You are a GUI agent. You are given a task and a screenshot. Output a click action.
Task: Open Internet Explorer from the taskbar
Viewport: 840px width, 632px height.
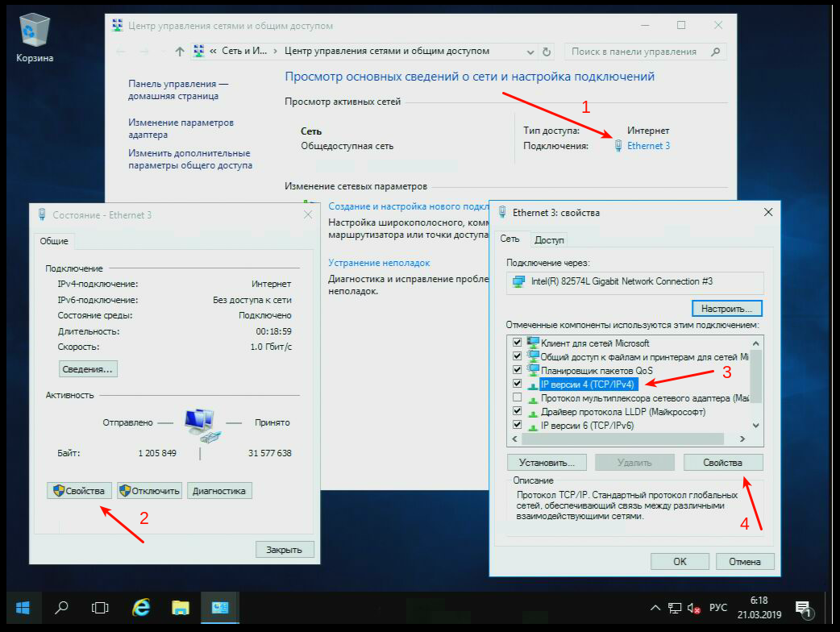(142, 608)
